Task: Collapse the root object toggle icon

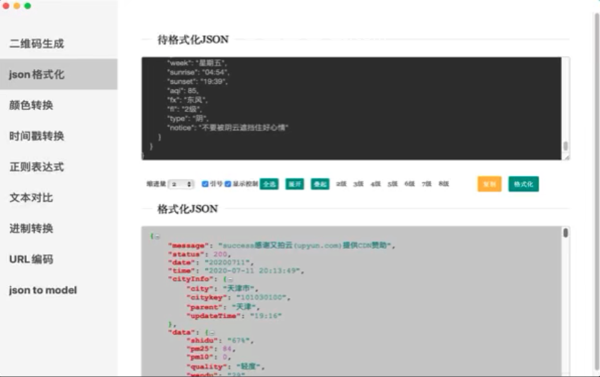Action: point(157,237)
